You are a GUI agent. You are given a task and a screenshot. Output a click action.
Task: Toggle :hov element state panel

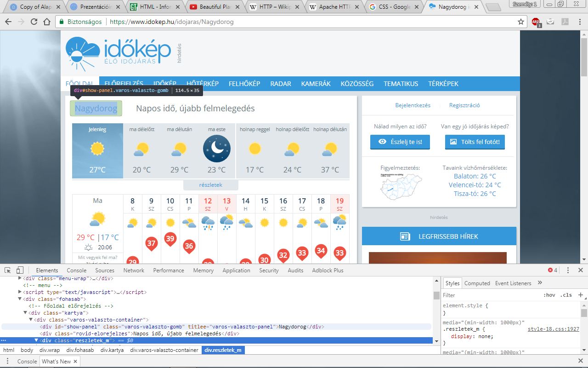pyautogui.click(x=549, y=295)
